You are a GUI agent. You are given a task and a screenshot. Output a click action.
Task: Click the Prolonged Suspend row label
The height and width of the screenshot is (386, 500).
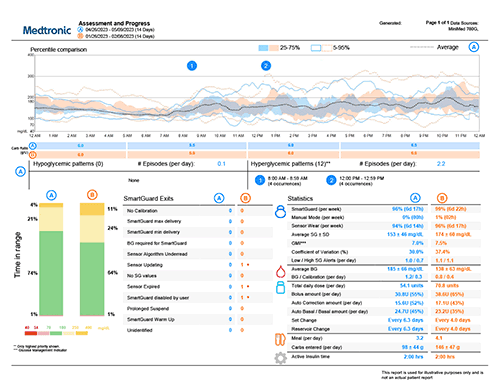(x=148, y=309)
